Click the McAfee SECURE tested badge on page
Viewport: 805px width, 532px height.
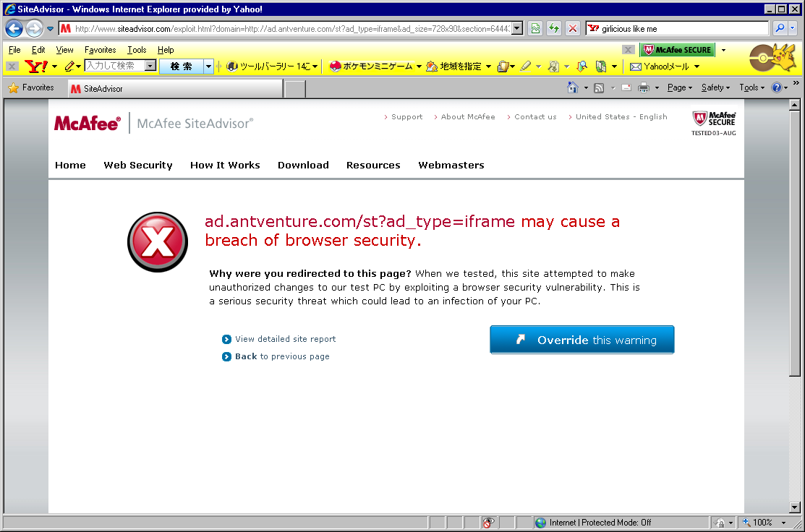(714, 123)
